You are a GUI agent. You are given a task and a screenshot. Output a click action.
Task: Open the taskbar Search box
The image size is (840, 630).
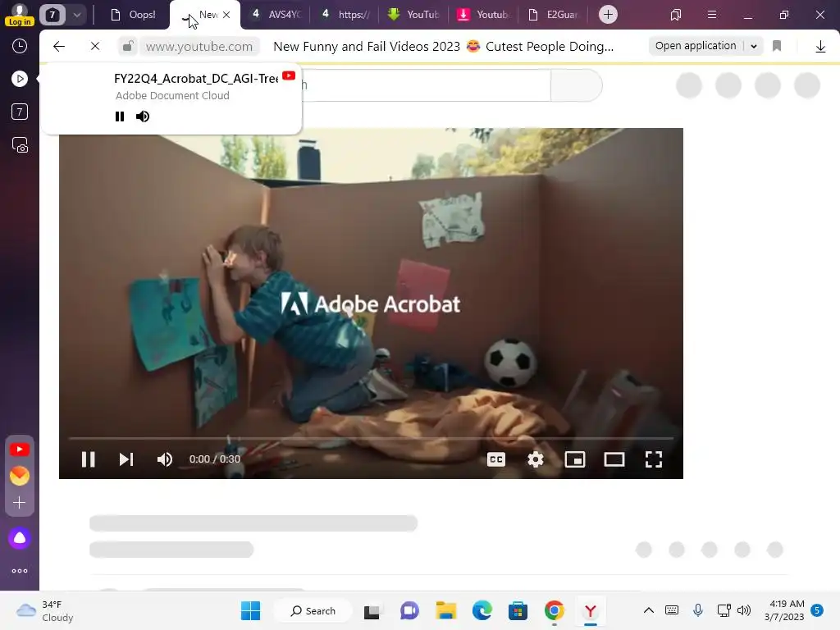click(313, 610)
